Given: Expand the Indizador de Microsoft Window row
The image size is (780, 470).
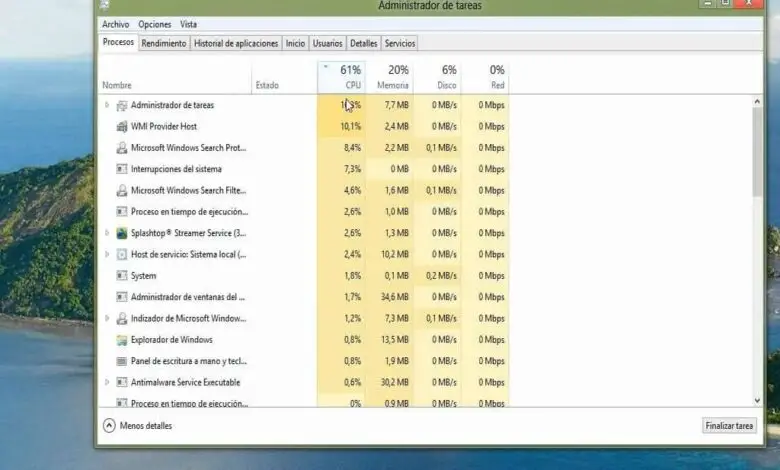Looking at the screenshot, I should click(106, 318).
